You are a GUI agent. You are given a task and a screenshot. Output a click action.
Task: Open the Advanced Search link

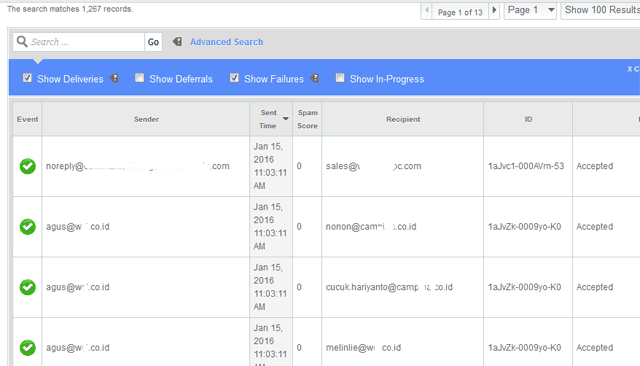click(x=227, y=42)
